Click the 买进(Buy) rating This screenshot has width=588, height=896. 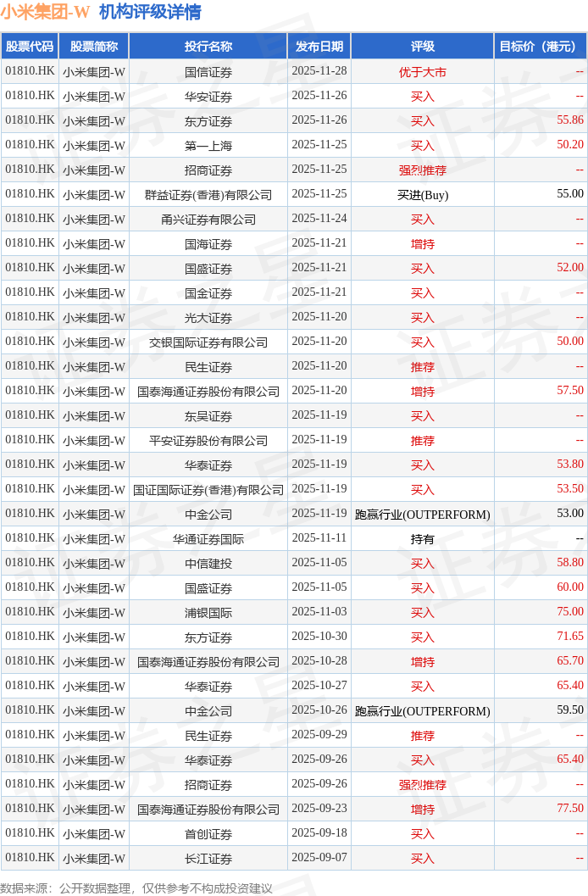423,195
